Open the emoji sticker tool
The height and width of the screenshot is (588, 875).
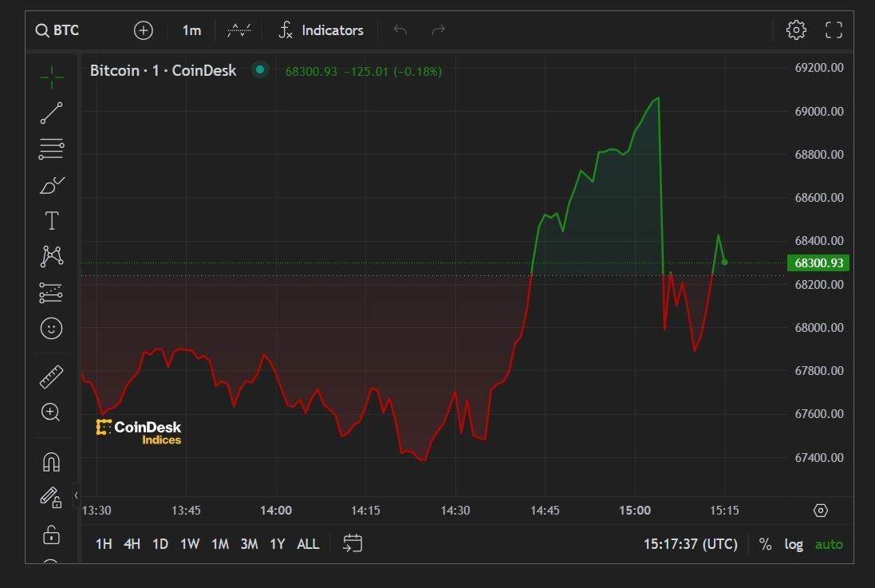coord(52,328)
